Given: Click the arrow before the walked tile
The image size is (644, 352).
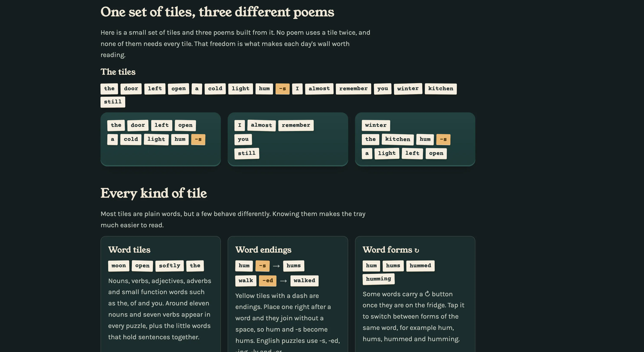Looking at the screenshot, I should click(x=283, y=281).
